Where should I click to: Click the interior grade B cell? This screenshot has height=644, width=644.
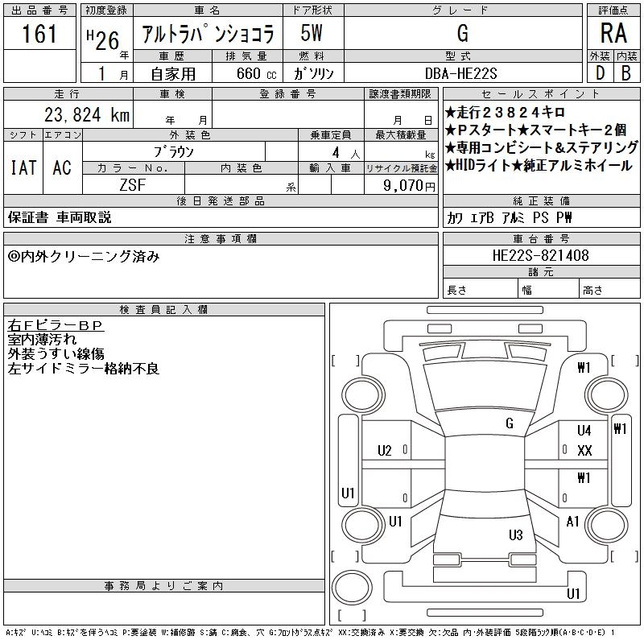click(x=625, y=73)
